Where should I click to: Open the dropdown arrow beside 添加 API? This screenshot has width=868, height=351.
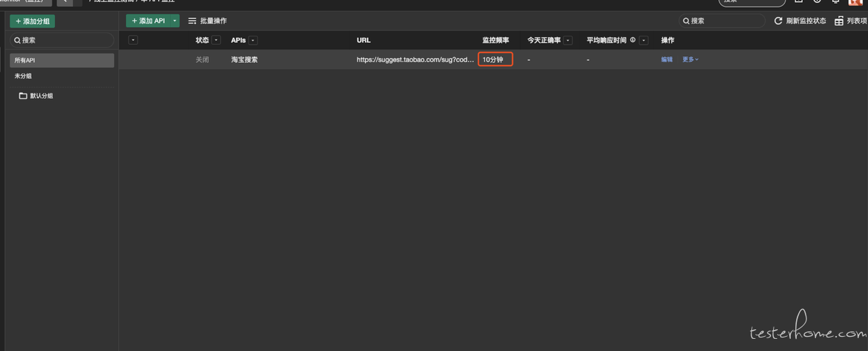[175, 21]
